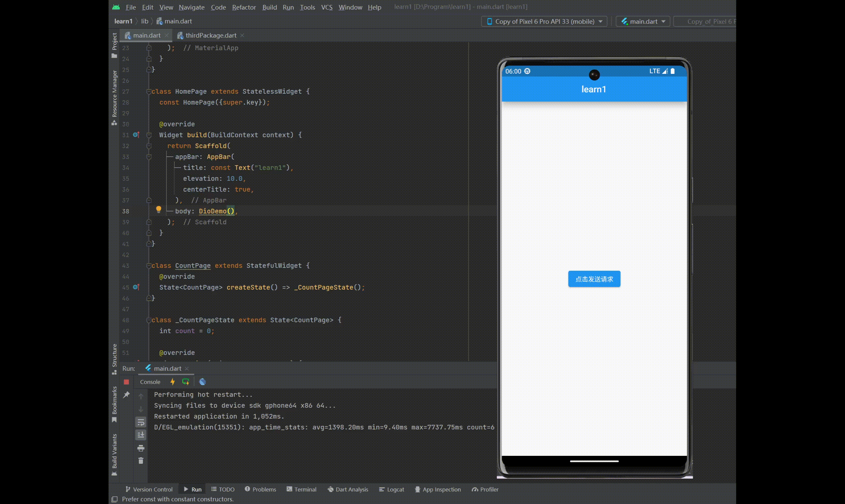Click the Flutter Hot Restart icon
845x504 pixels.
pyautogui.click(x=186, y=382)
